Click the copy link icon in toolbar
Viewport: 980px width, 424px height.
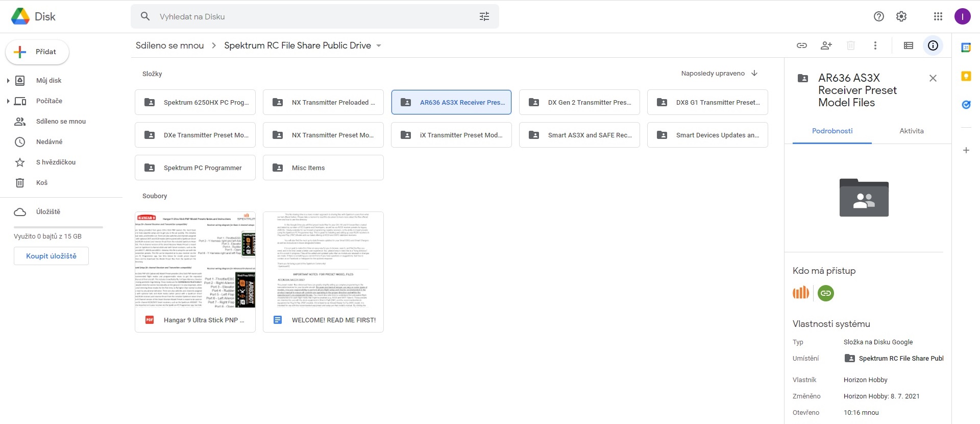(802, 45)
